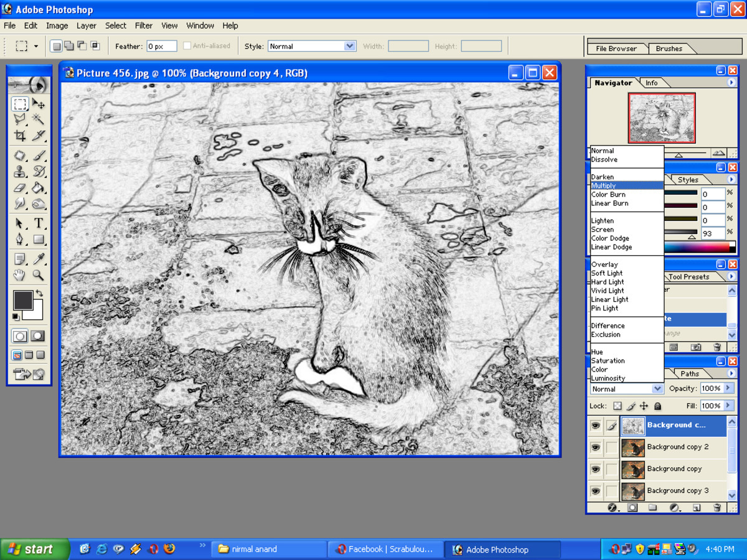Image resolution: width=747 pixels, height=560 pixels.
Task: Switch to the Paths tab
Action: [691, 373]
